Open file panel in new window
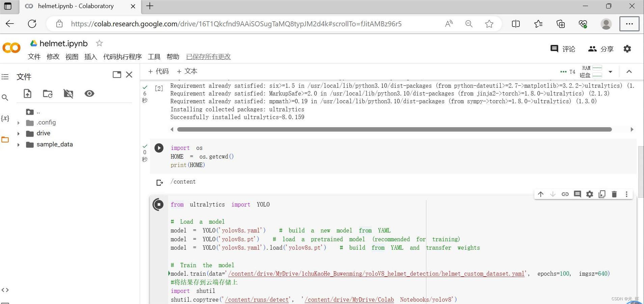The image size is (644, 304). (x=117, y=75)
